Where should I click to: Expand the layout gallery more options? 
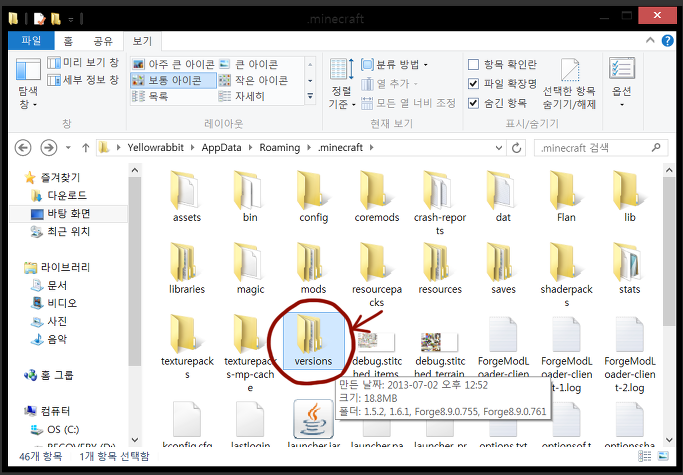click(310, 96)
